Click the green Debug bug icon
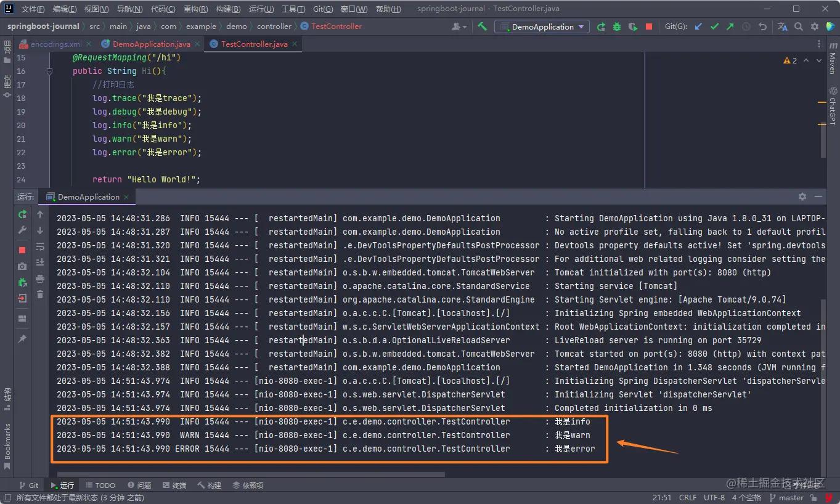Image resolution: width=840 pixels, height=504 pixels. (617, 26)
